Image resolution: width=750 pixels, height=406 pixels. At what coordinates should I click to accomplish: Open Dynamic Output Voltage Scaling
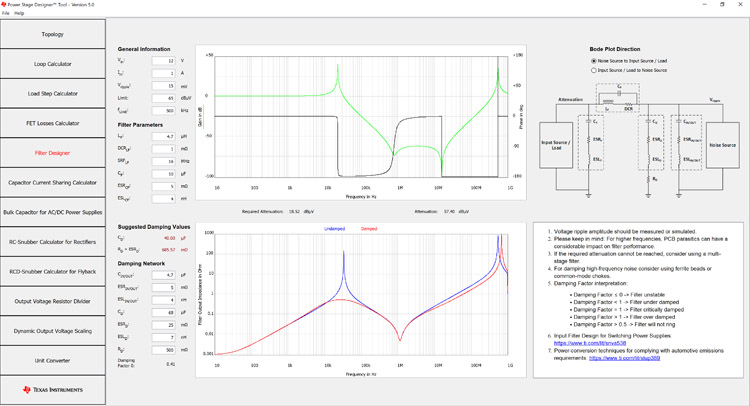[53, 330]
